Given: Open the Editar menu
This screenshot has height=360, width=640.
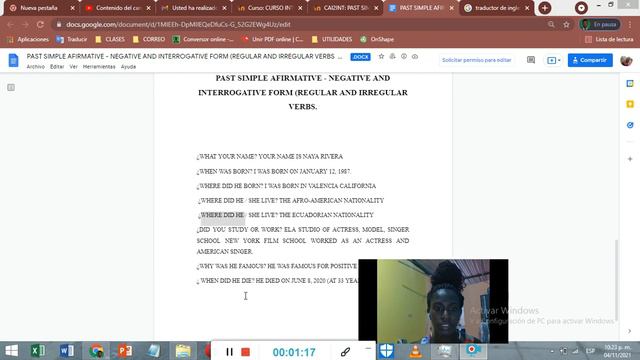Looking at the screenshot, I should coord(57,67).
